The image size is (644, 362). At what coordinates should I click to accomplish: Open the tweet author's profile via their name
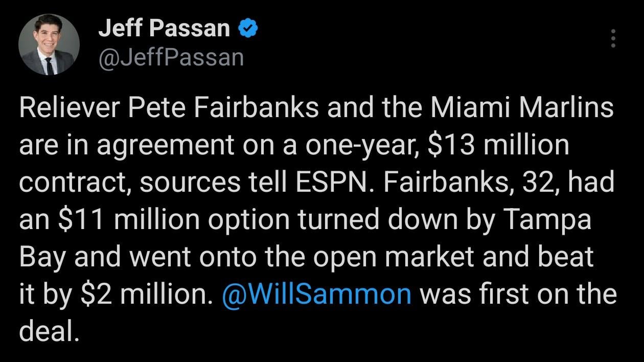[165, 28]
